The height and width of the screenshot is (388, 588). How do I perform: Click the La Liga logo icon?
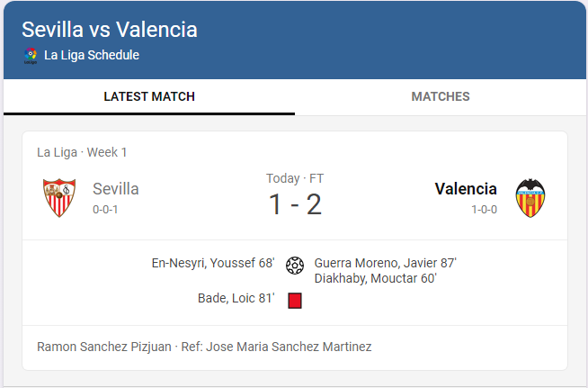[31, 56]
